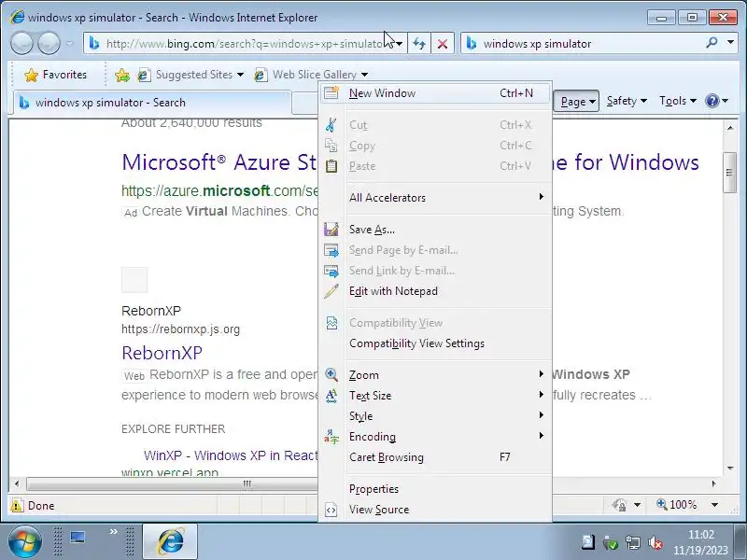Click the vertical scrollbar thumb
747x560 pixels.
pyautogui.click(x=729, y=173)
